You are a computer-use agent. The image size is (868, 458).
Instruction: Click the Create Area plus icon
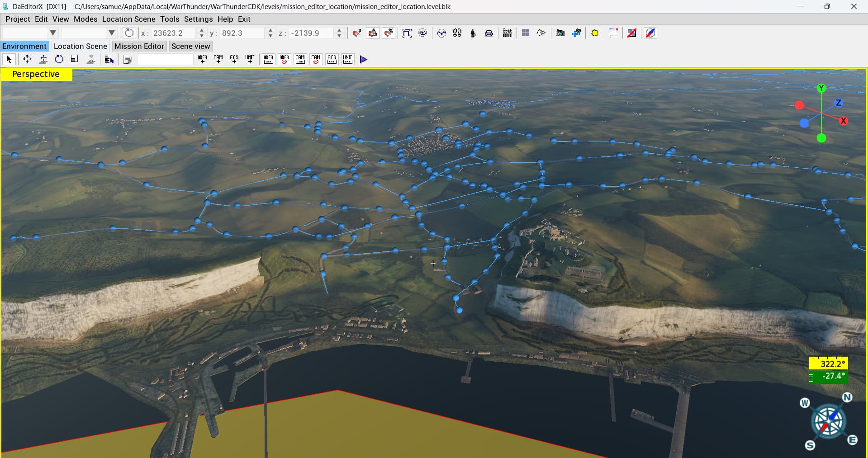(202, 59)
